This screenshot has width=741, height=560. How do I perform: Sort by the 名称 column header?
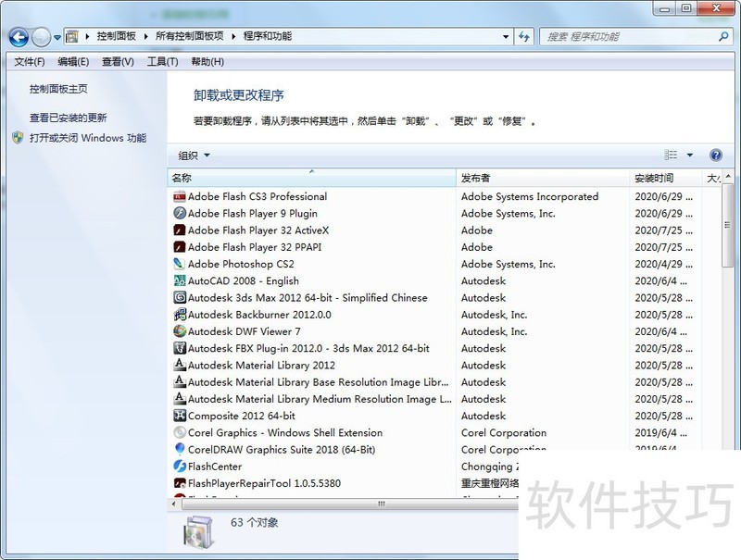click(x=311, y=178)
